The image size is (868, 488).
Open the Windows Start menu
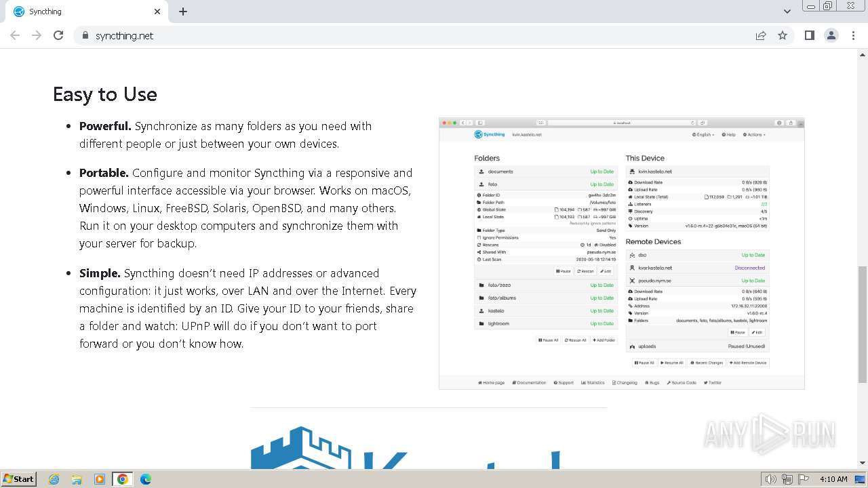click(18, 479)
